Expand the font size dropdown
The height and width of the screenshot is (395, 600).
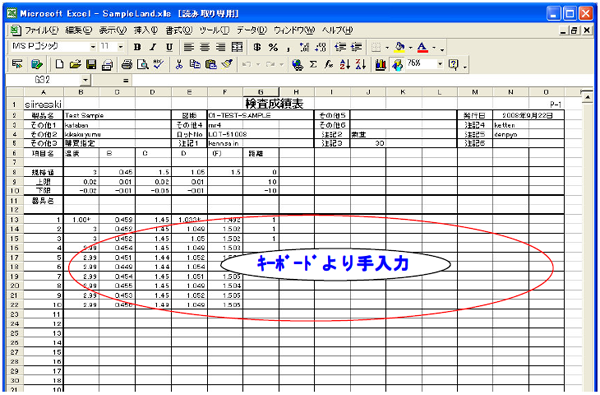pyautogui.click(x=121, y=47)
